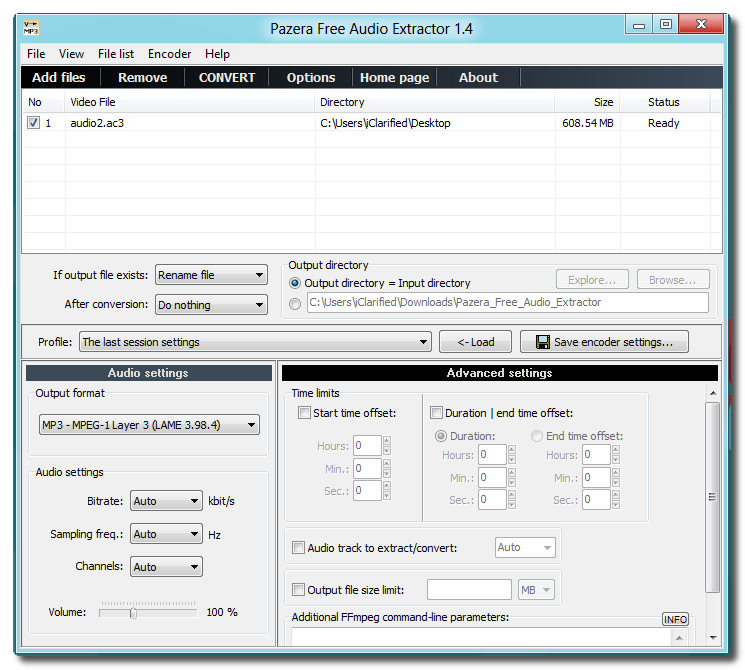
Task: Click the Advanced settings vertical scrollbar
Action: pos(712,497)
